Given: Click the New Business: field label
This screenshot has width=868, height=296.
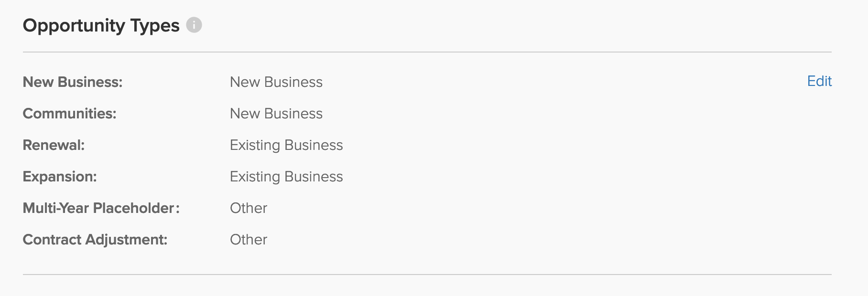Looking at the screenshot, I should (73, 82).
